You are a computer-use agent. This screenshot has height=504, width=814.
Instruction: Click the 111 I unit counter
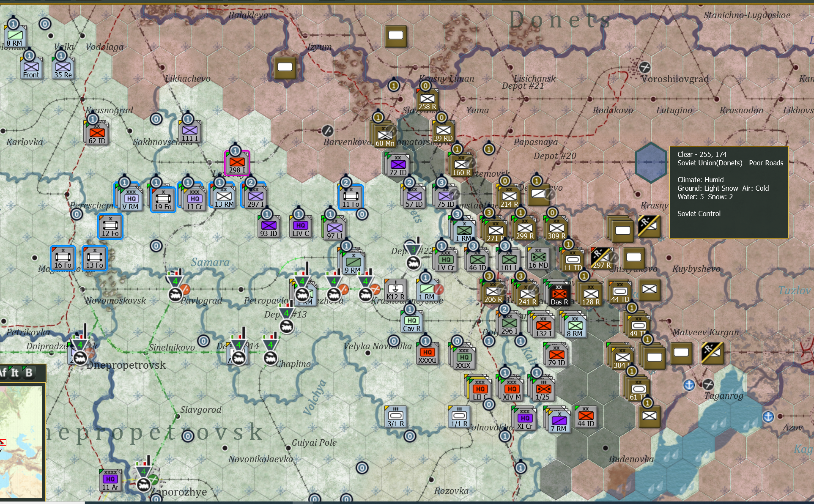190,131
